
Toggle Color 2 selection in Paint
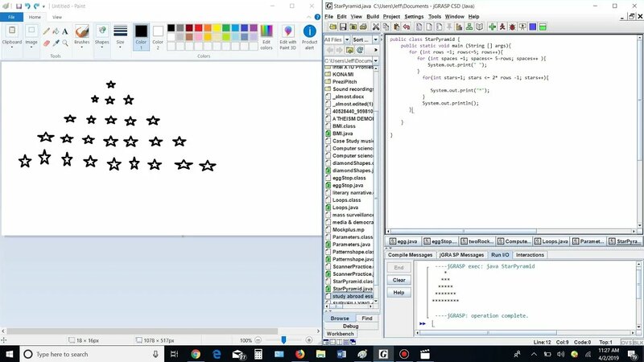click(158, 37)
